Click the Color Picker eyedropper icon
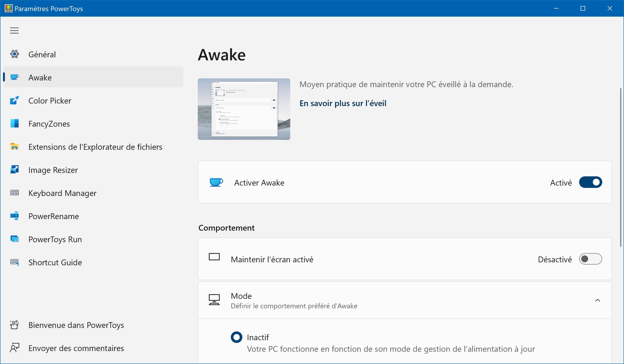Viewport: 624px width, 364px height. tap(15, 100)
